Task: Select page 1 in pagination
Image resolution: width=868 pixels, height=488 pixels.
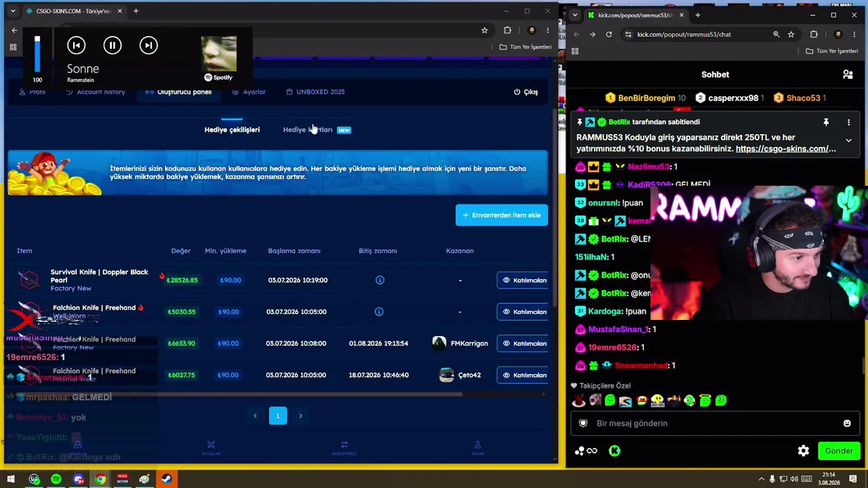Action: [277, 415]
